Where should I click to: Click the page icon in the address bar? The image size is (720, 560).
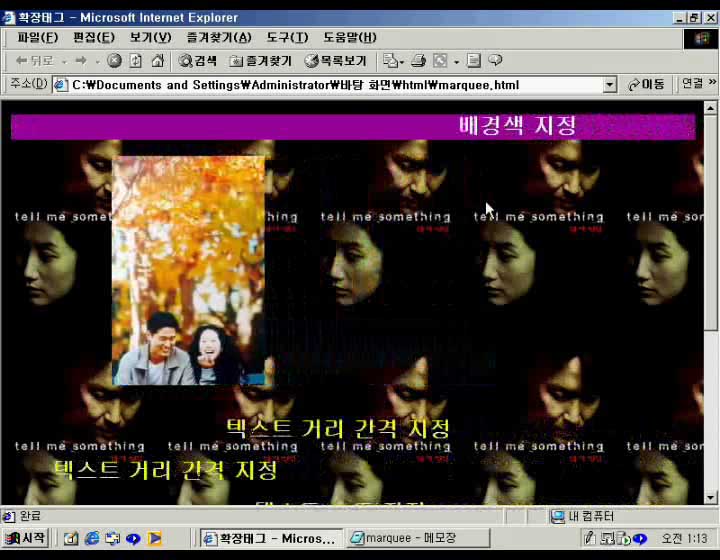click(61, 85)
